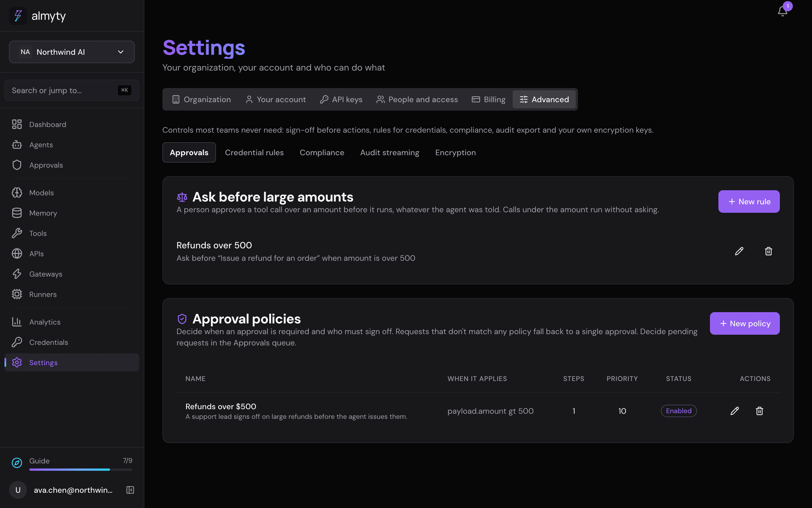Image resolution: width=812 pixels, height=508 pixels.
Task: Select Settings in the sidebar
Action: pyautogui.click(x=72, y=363)
